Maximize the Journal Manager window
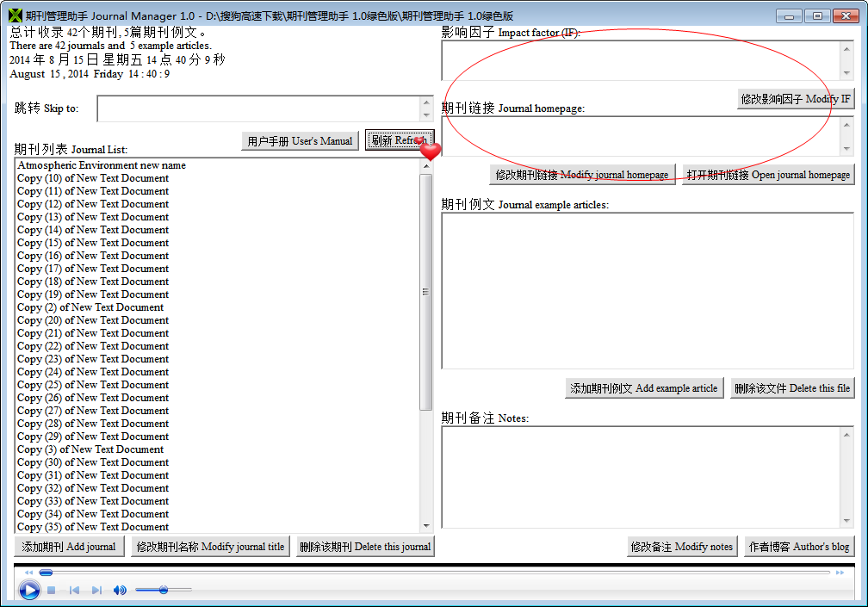 817,16
